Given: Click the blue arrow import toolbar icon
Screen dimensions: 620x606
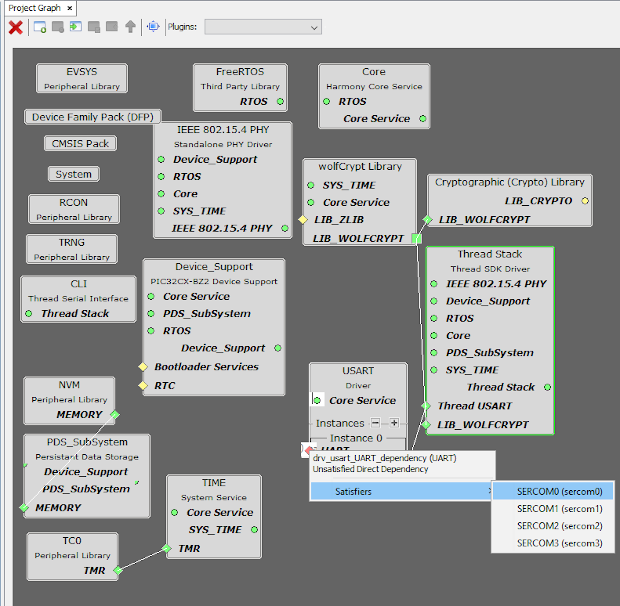Looking at the screenshot, I should pyautogui.click(x=75, y=27).
